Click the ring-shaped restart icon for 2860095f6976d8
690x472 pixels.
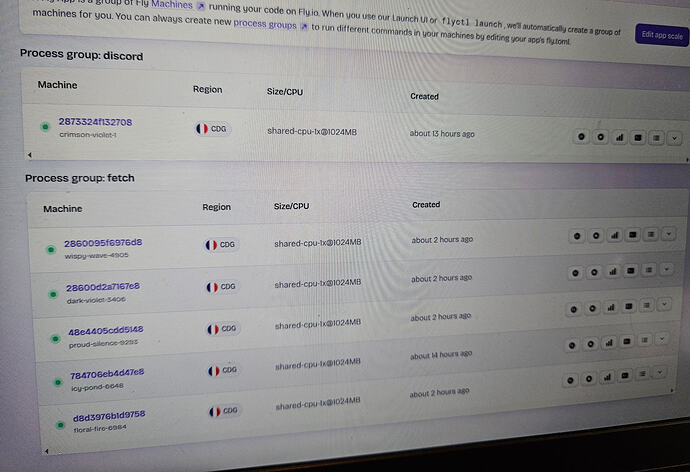point(596,236)
